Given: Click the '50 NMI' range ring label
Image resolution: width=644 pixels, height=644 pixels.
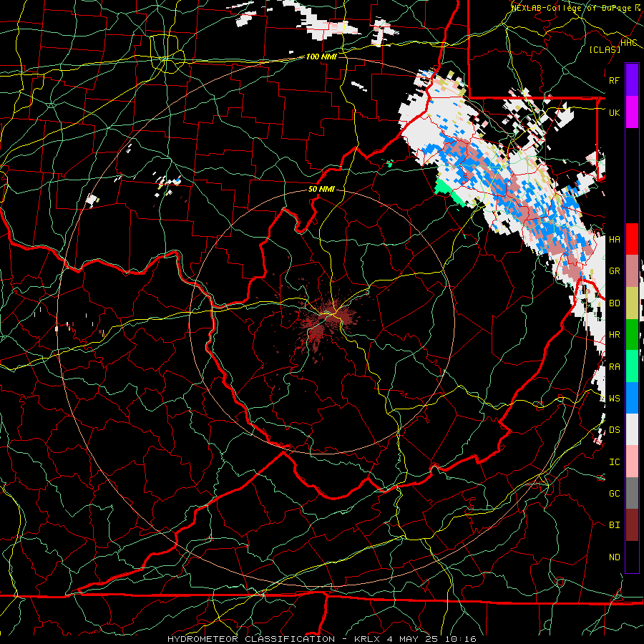Looking at the screenshot, I should (321, 189).
